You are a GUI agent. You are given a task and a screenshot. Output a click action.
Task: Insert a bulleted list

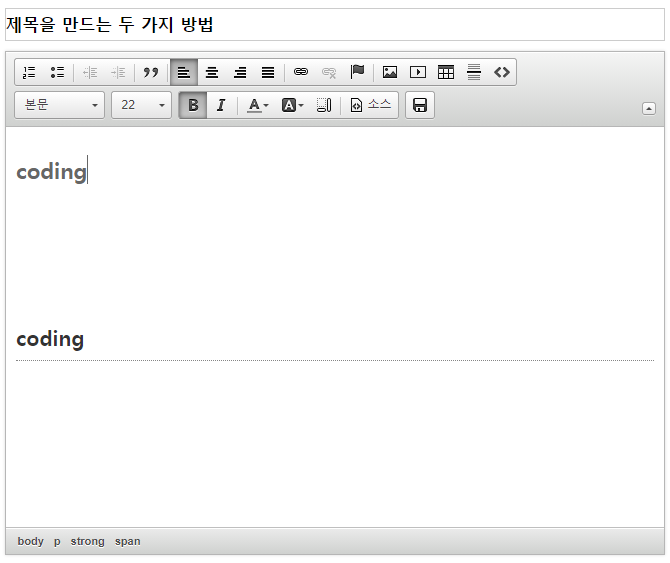click(57, 72)
